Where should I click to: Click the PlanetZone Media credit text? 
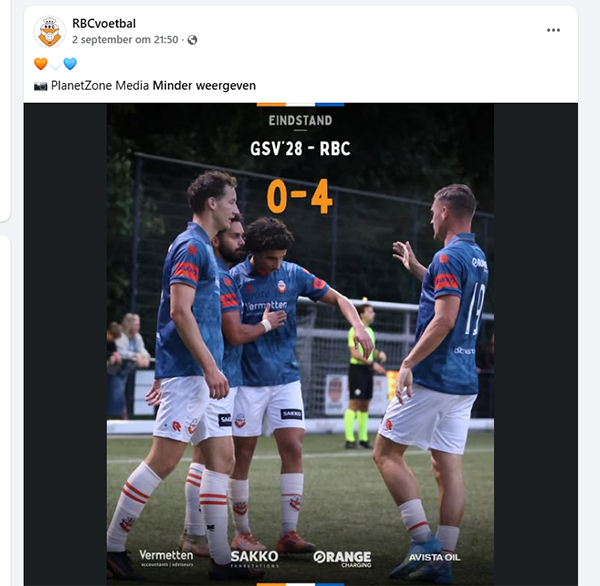pyautogui.click(x=100, y=86)
